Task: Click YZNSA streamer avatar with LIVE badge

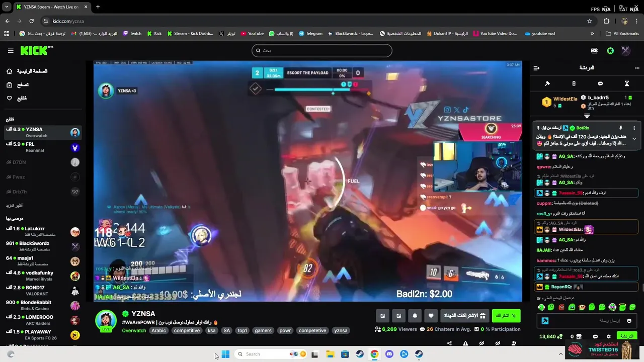Action: pos(106,321)
